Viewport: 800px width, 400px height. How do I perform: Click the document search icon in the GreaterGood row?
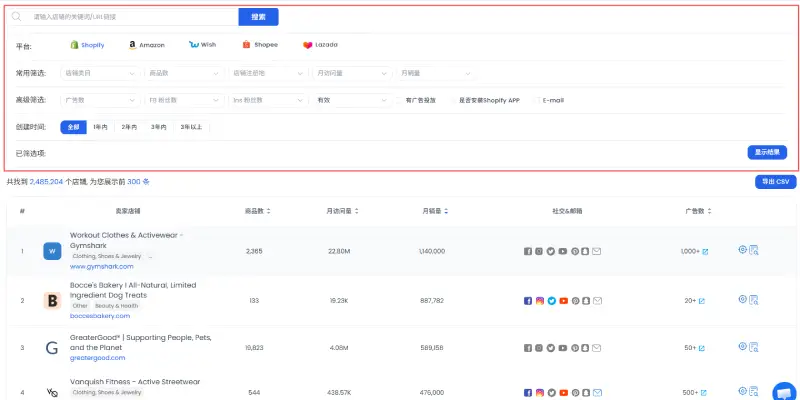click(x=754, y=347)
